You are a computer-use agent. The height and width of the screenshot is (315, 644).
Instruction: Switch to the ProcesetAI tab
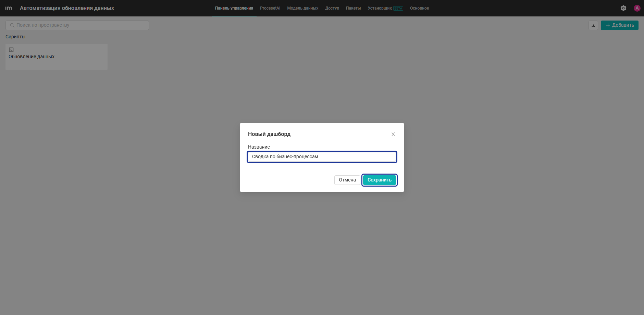click(270, 8)
